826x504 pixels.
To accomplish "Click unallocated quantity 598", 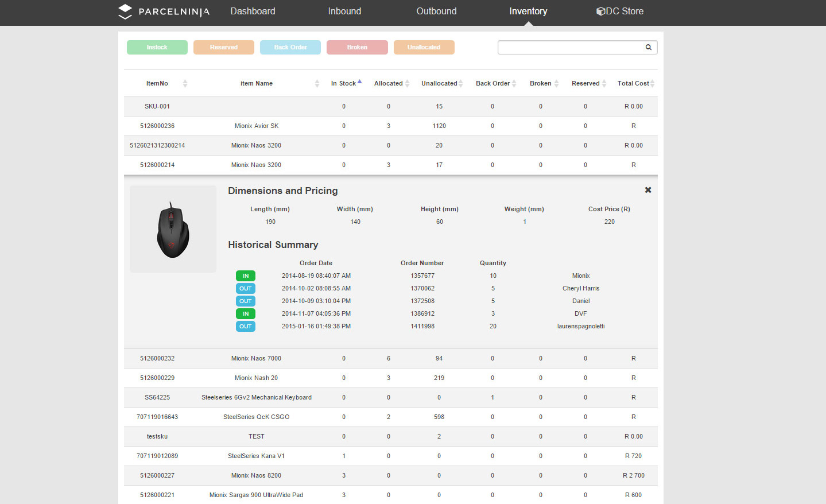I will 439,417.
